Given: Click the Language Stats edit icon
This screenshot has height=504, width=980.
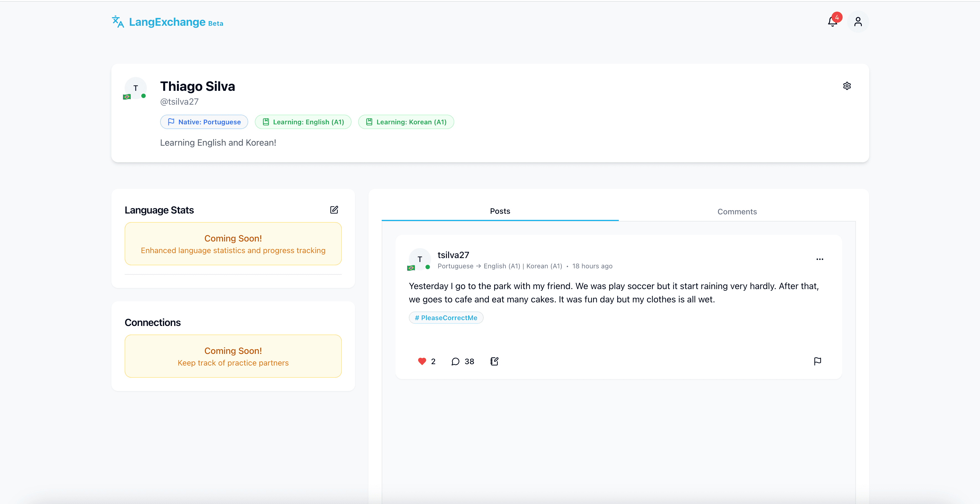Looking at the screenshot, I should point(334,210).
